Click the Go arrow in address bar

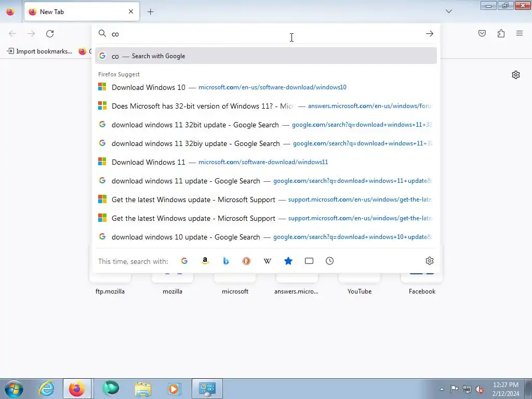click(x=429, y=34)
